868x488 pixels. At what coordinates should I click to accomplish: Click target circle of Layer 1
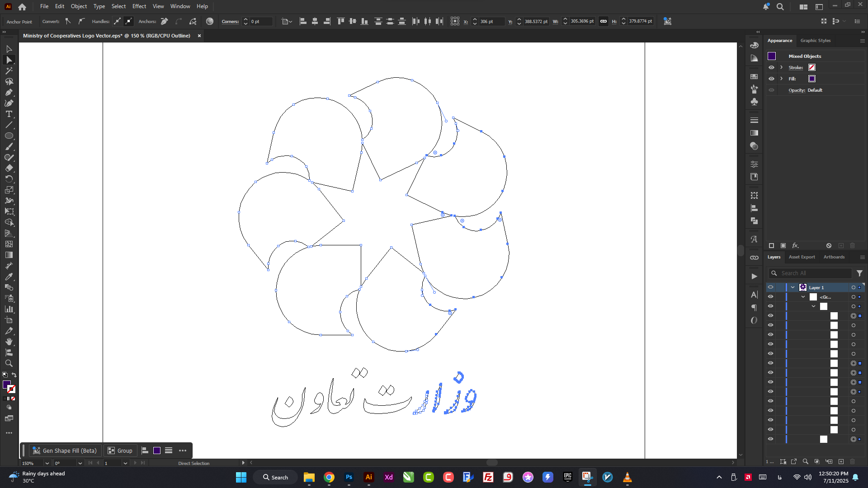(x=854, y=287)
